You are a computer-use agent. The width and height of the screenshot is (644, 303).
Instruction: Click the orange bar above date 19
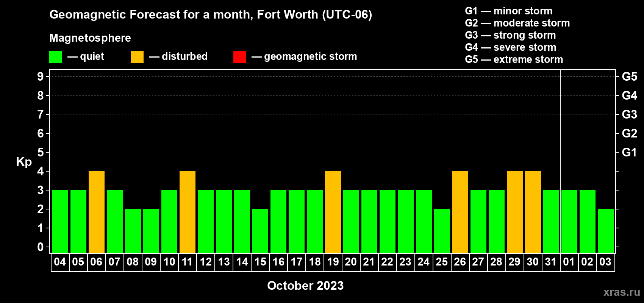pyautogui.click(x=333, y=212)
